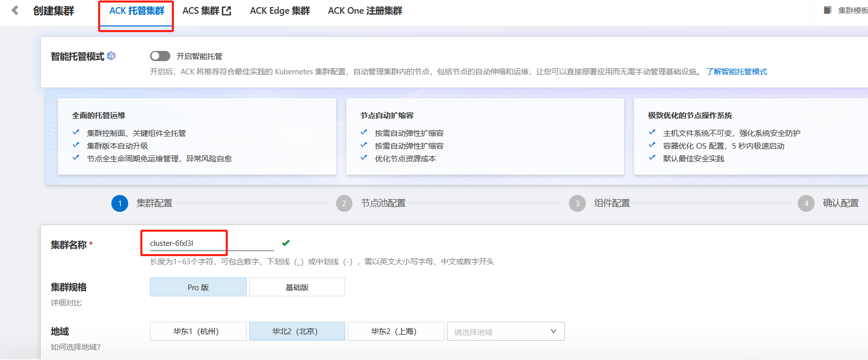
Task: Go back using the arrow beside 创建集群
Action: click(15, 10)
